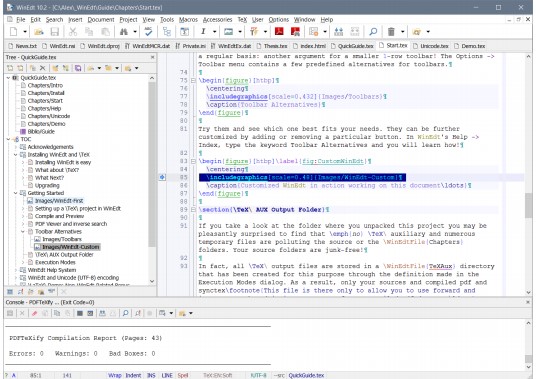Collapse the figure fold at line 75
This screenshot has height=379, width=536.
[193, 81]
